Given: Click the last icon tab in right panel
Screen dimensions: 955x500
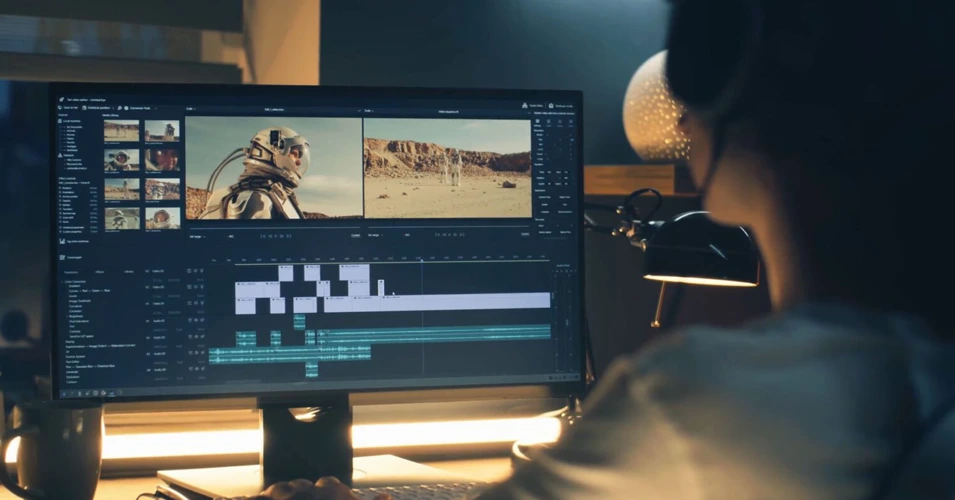Looking at the screenshot, I should [x=571, y=121].
